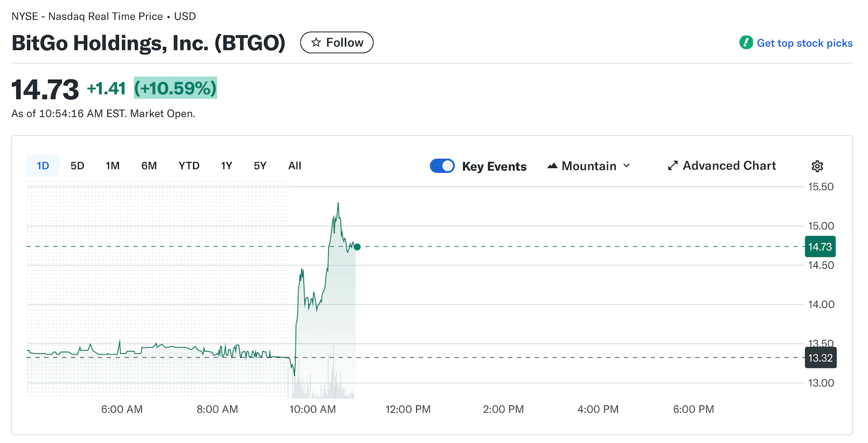Viewport: 868px width, 443px height.
Task: Toggle the Key Events switch
Action: click(442, 166)
